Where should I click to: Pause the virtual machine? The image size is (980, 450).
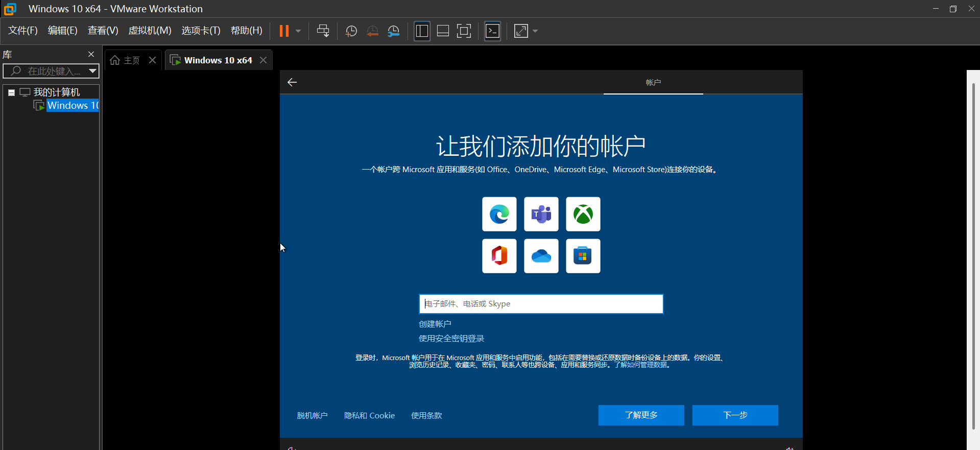pyautogui.click(x=284, y=31)
